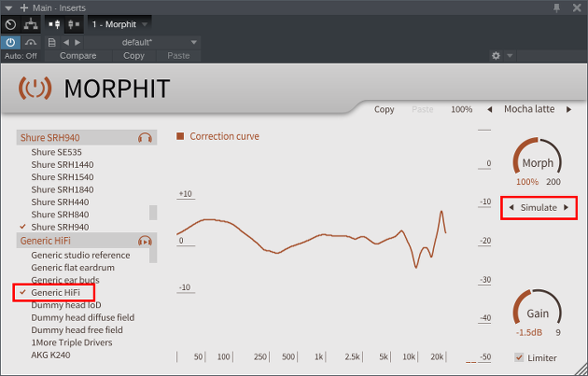Viewport: 588px width, 376px height.
Task: Open the preset file icon
Action: [52, 42]
